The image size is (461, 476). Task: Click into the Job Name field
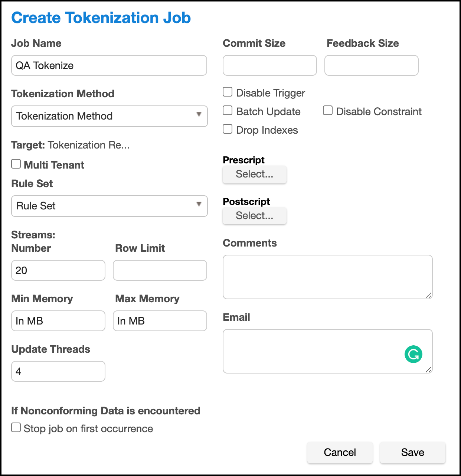(x=109, y=66)
